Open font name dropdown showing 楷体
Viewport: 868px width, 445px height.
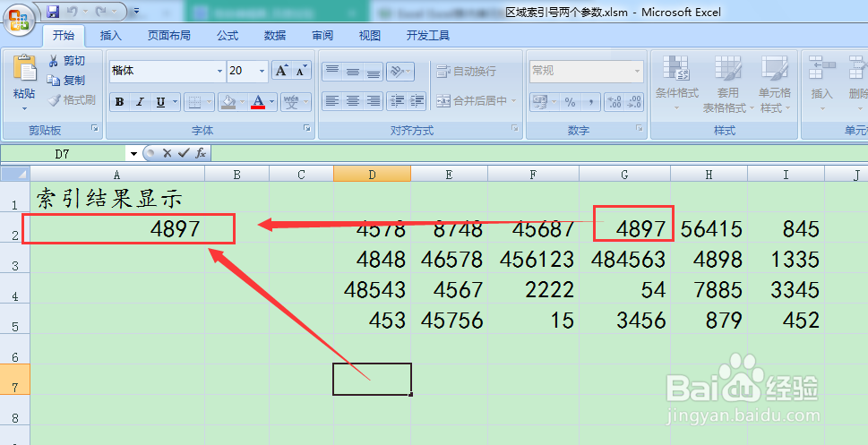coord(219,71)
